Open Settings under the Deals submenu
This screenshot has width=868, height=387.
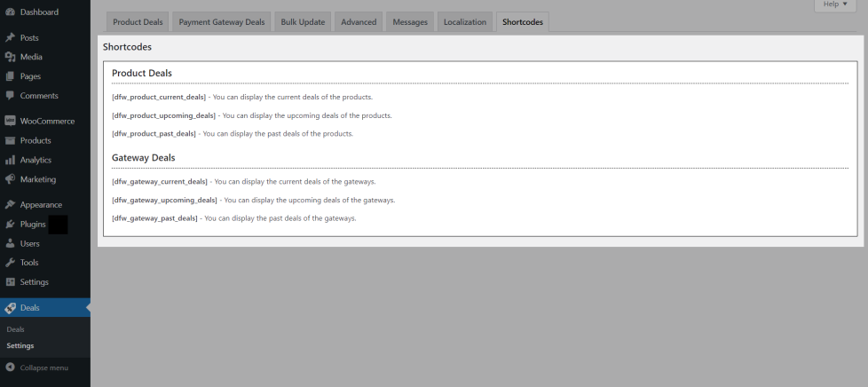pos(20,345)
